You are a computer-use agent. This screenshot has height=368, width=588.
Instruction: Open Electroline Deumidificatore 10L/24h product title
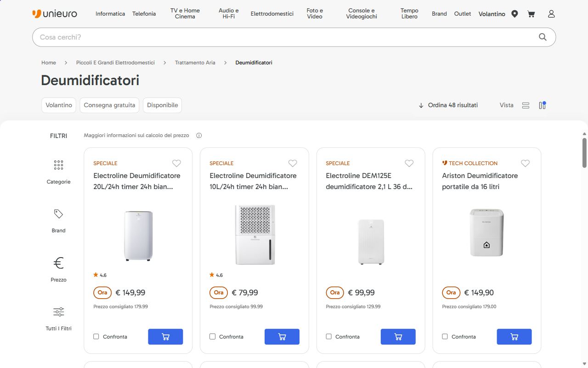coord(253,181)
